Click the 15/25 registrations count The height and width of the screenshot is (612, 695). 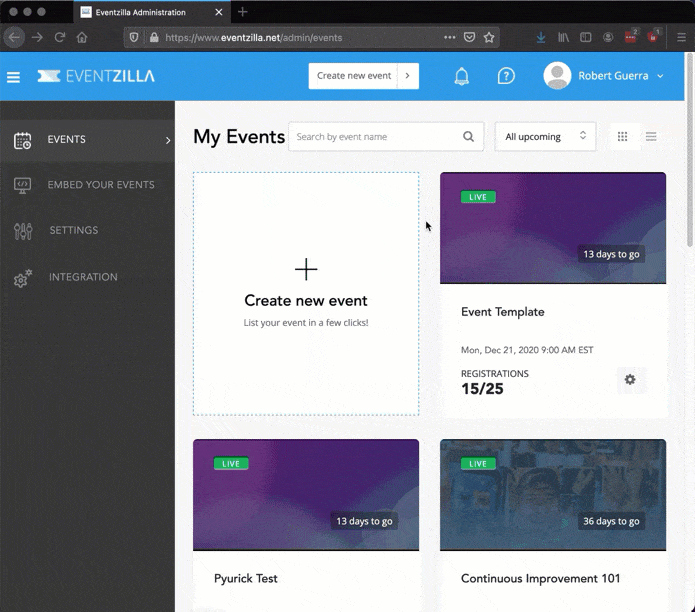click(x=482, y=389)
